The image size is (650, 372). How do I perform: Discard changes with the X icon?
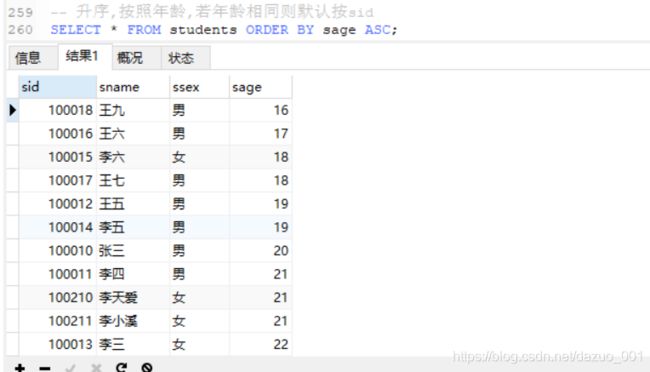pyautogui.click(x=96, y=367)
